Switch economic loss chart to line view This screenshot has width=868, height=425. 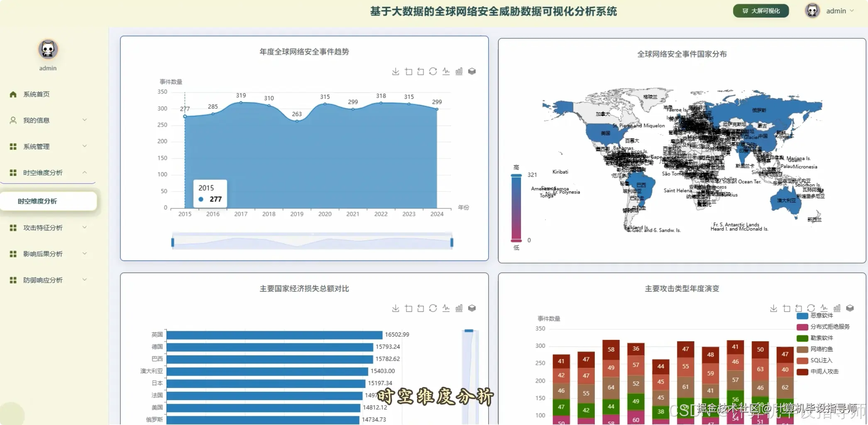pos(446,308)
